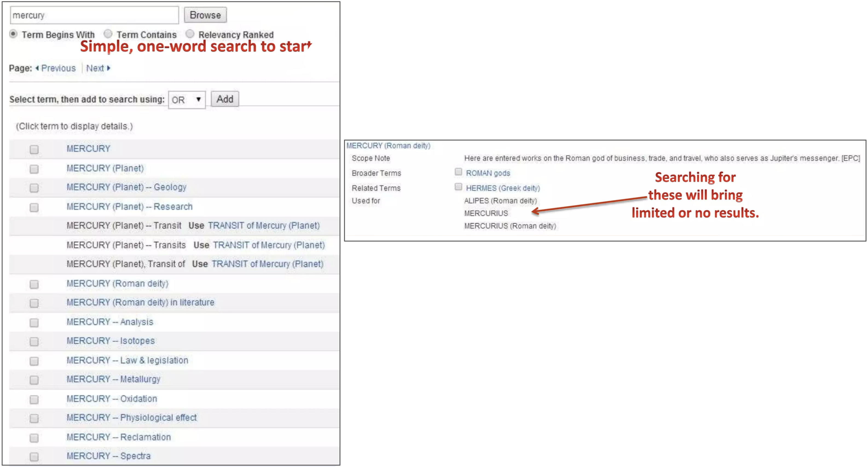The image size is (868, 467).
Task: Click the Browse button
Action: (x=205, y=15)
